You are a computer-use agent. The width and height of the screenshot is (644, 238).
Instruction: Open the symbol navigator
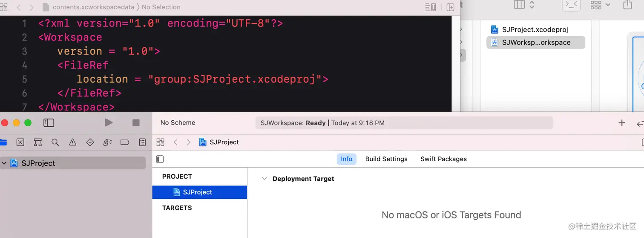(x=38, y=142)
